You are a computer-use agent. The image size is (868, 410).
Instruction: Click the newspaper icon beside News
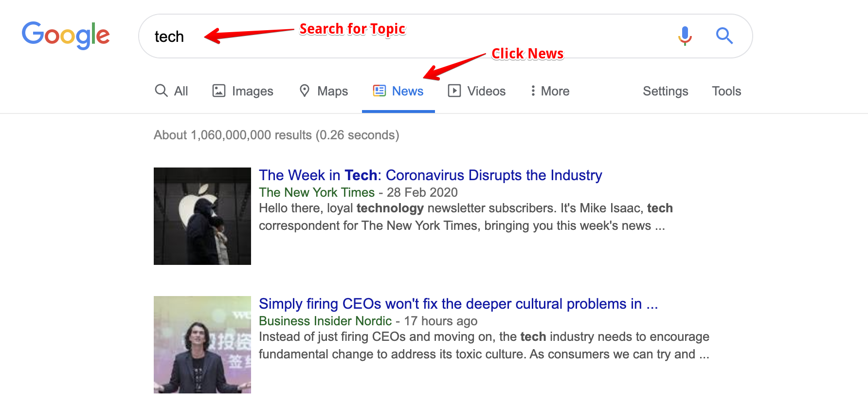coord(380,91)
